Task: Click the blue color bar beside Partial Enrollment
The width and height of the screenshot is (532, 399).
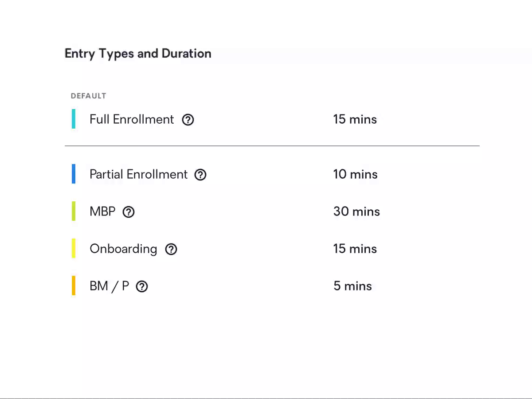Action: click(x=74, y=174)
